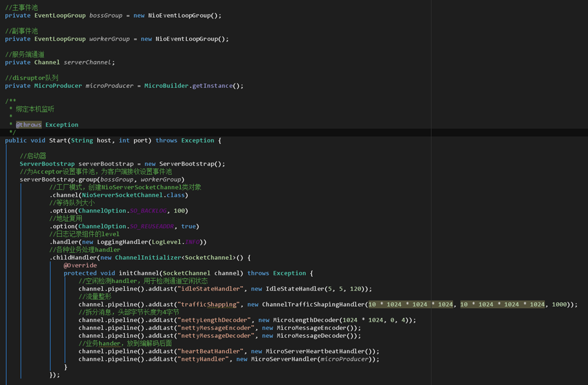This screenshot has width=588, height=385.
Task: Select the MicroProducer type name
Action: 58,86
